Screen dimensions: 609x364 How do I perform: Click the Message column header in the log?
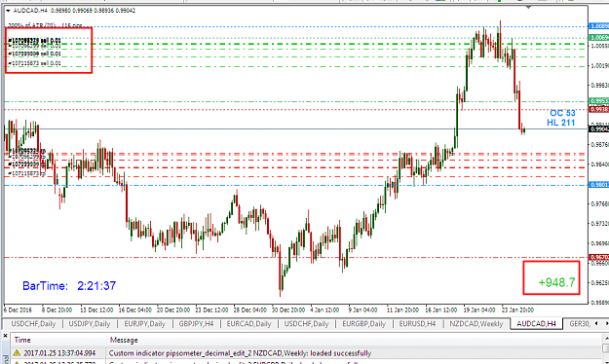point(354,340)
